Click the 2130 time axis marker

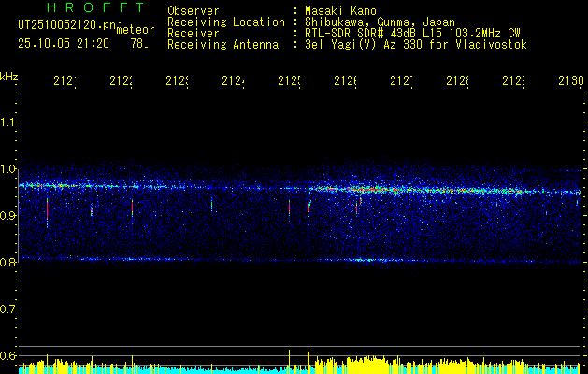571,80
